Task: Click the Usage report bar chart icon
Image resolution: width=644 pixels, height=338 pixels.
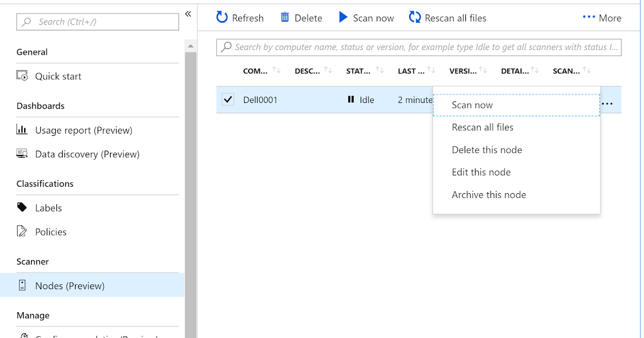Action: (x=22, y=130)
